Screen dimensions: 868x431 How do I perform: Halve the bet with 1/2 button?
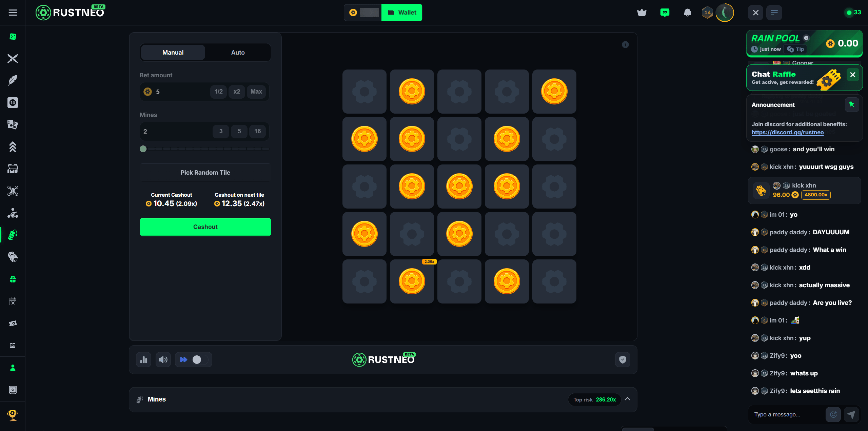219,92
